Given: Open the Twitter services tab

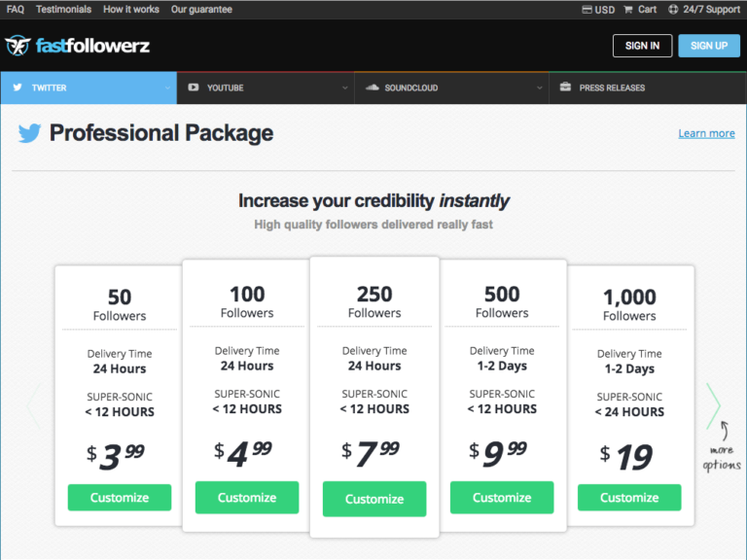Looking at the screenshot, I should tap(89, 87).
